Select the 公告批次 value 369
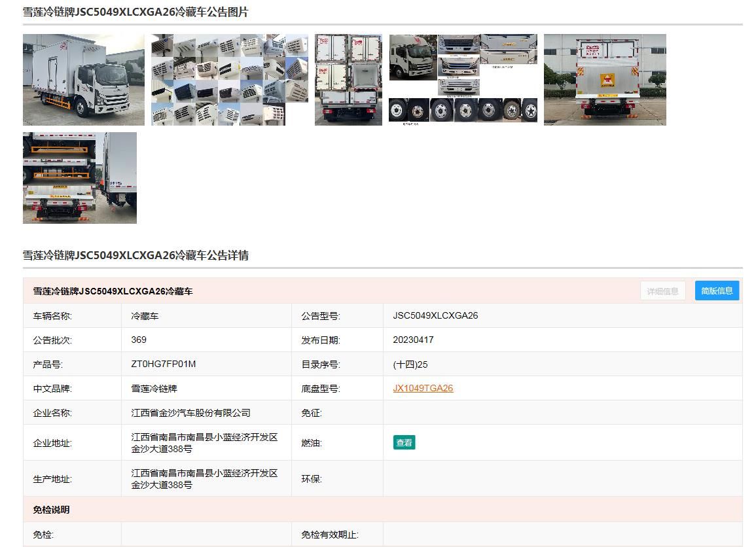The height and width of the screenshot is (547, 756). tap(139, 340)
